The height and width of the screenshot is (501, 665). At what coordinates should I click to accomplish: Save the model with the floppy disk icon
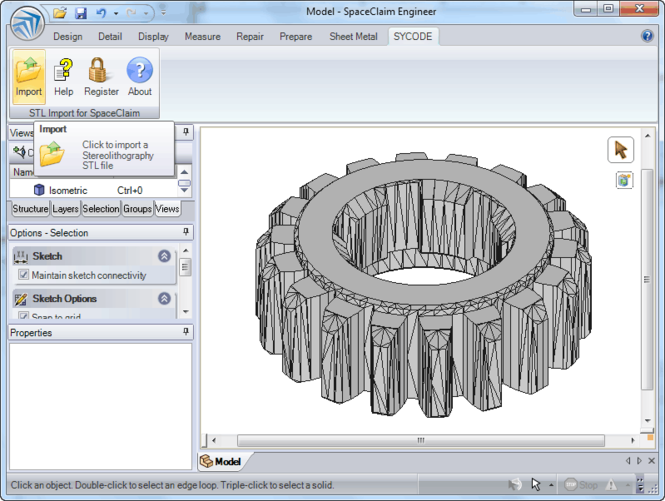click(x=81, y=13)
